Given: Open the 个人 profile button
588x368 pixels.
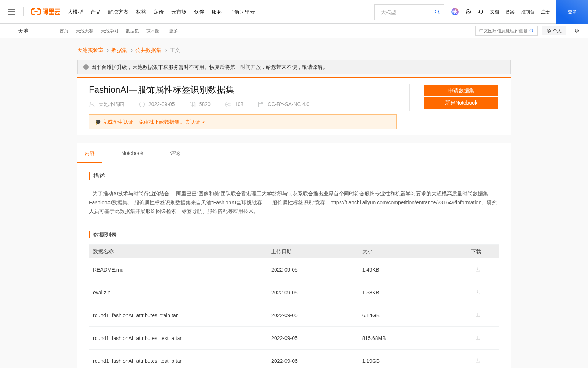Looking at the screenshot, I should 554,31.
